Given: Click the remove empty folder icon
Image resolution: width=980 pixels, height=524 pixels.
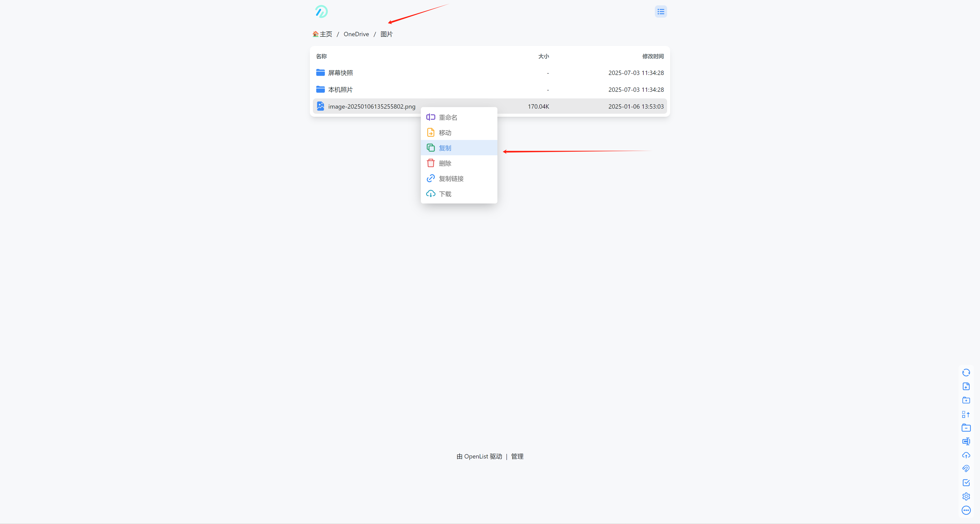Looking at the screenshot, I should [965, 427].
